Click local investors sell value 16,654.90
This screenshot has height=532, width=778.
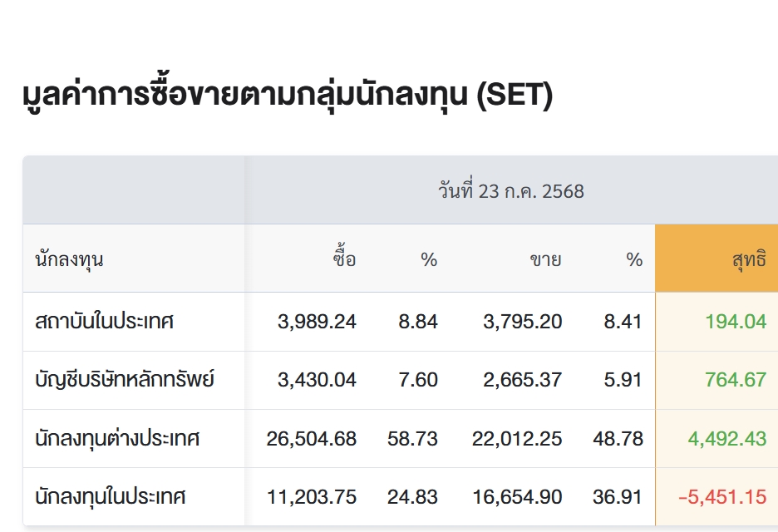click(517, 497)
